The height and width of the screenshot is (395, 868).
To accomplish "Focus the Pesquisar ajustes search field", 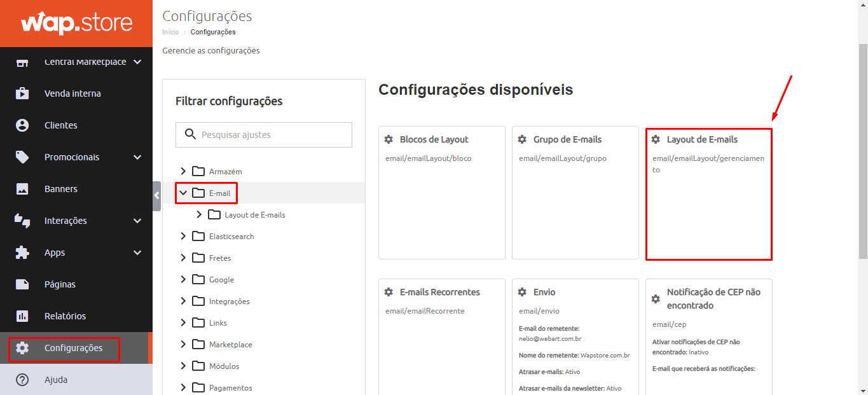I will [264, 135].
